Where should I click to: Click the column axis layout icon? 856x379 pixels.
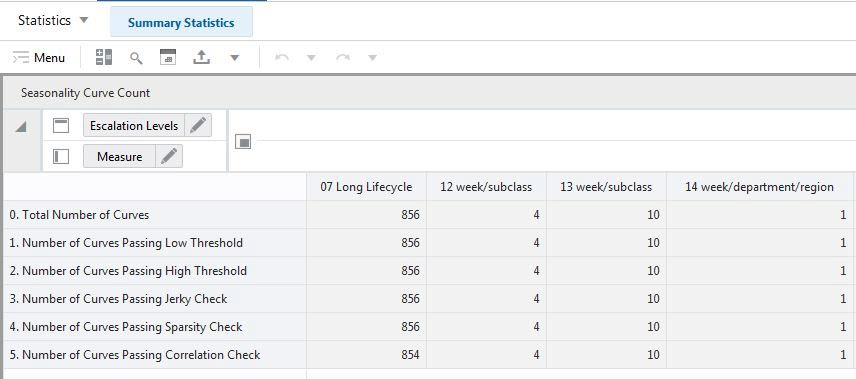(61, 126)
